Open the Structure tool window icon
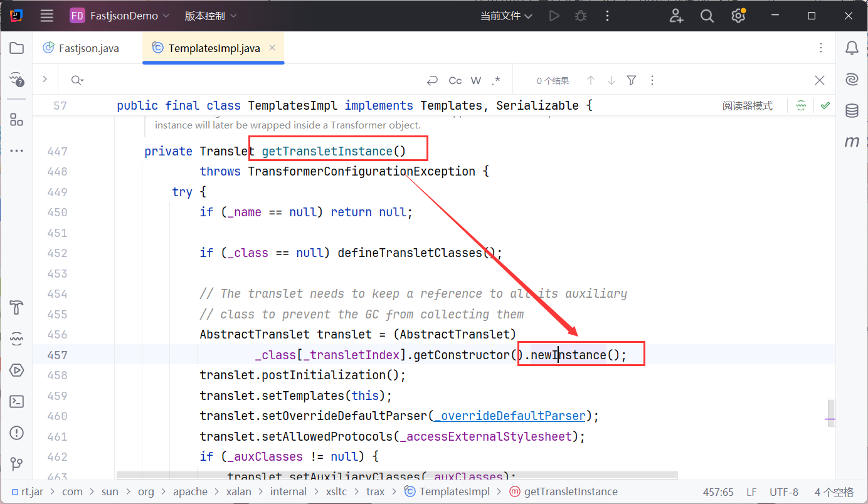 coord(17,120)
